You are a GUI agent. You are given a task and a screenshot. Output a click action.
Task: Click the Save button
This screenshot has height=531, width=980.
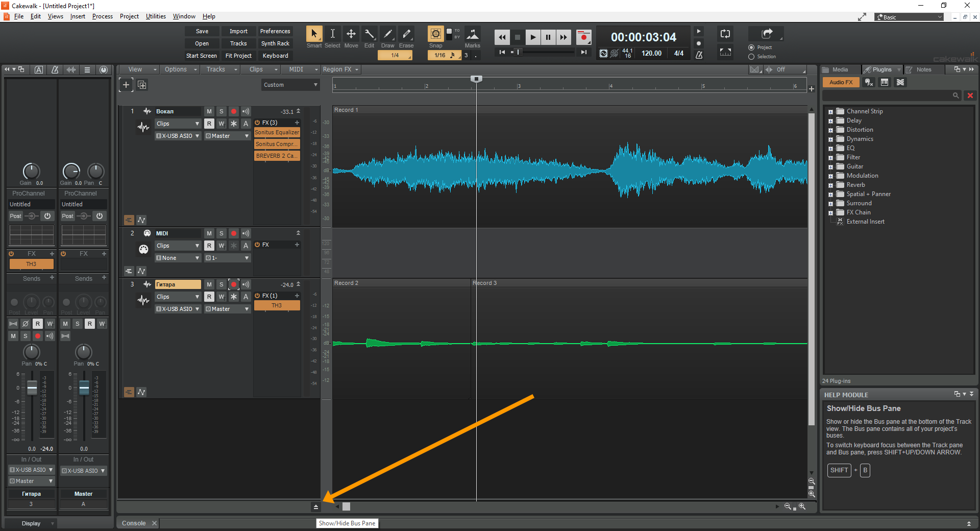pos(202,31)
